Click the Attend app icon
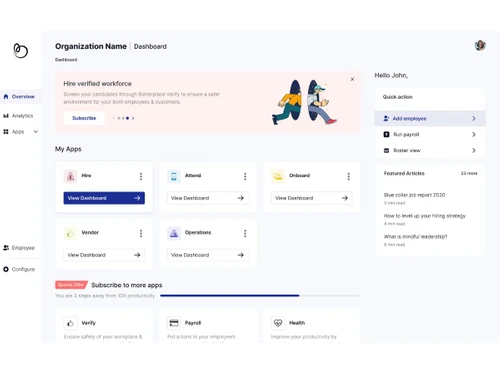Viewport: 500px width, 375px height. click(174, 176)
